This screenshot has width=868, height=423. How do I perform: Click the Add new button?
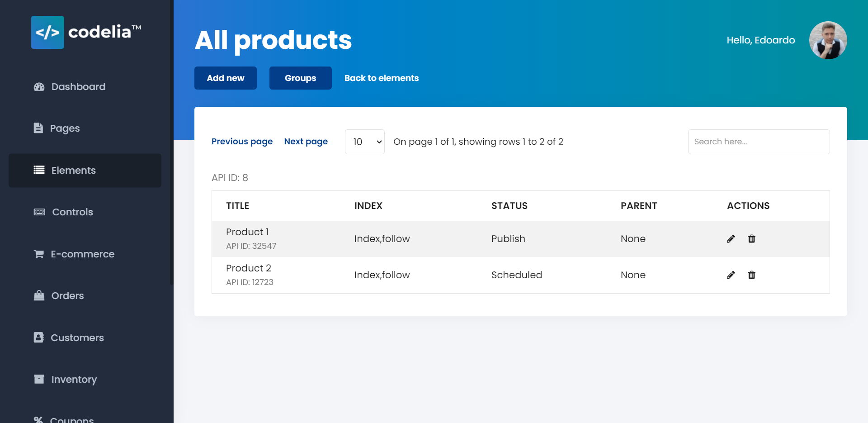tap(226, 78)
